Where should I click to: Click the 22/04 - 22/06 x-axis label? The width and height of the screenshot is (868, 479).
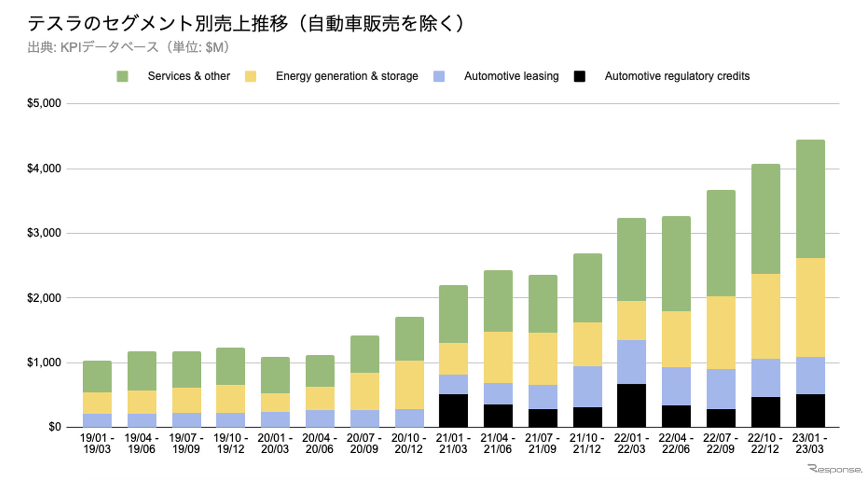pos(676,444)
